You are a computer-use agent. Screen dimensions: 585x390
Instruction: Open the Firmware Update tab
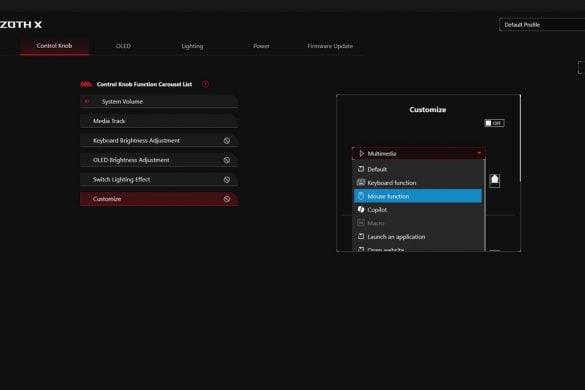coord(330,46)
